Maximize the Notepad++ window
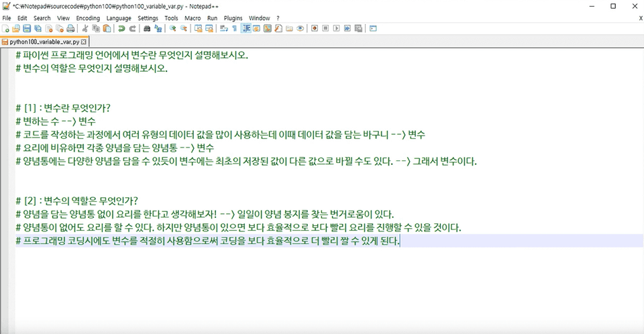Screen dimensions: 644x334 (x=613, y=6)
